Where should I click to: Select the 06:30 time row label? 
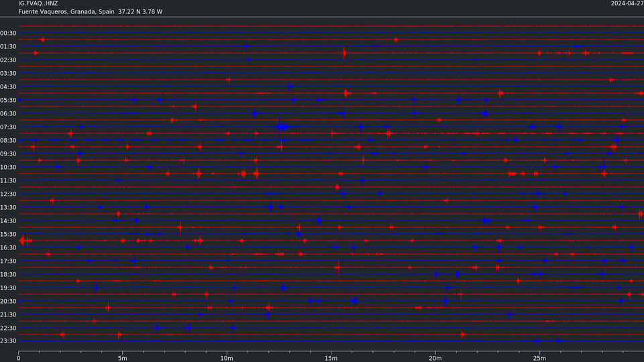[8, 114]
